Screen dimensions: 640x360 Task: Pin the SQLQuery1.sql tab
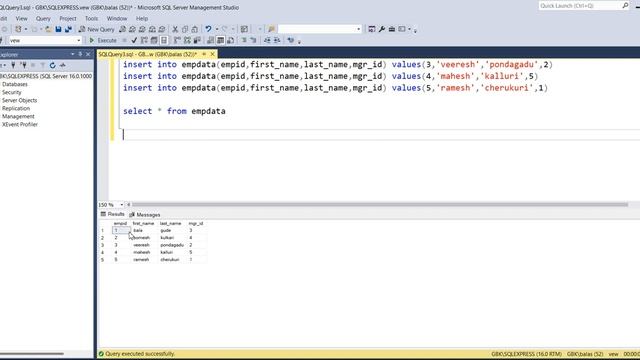click(x=204, y=54)
